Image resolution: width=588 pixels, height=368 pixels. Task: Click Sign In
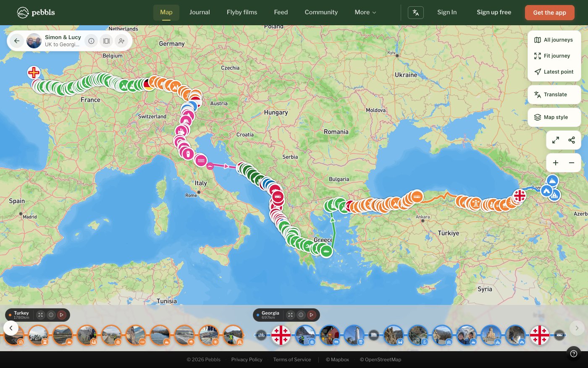447,13
